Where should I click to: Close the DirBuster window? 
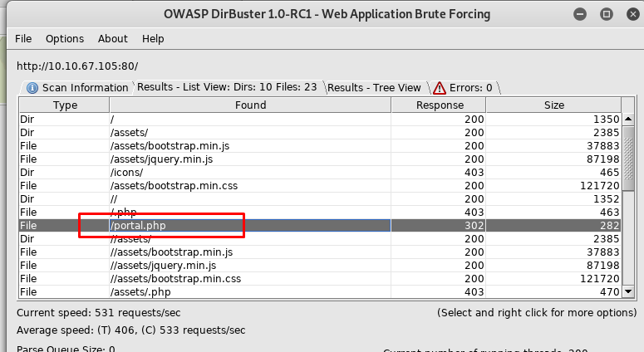click(633, 14)
